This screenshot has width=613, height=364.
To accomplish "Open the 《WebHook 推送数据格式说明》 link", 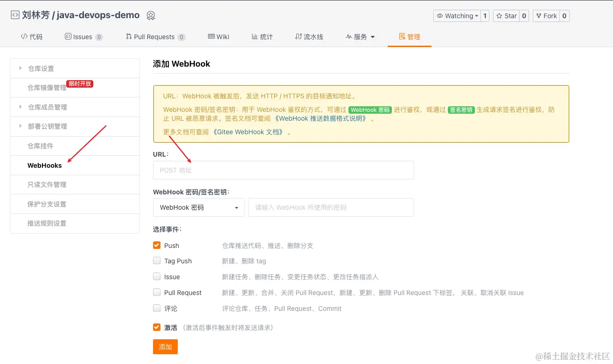I will (321, 118).
